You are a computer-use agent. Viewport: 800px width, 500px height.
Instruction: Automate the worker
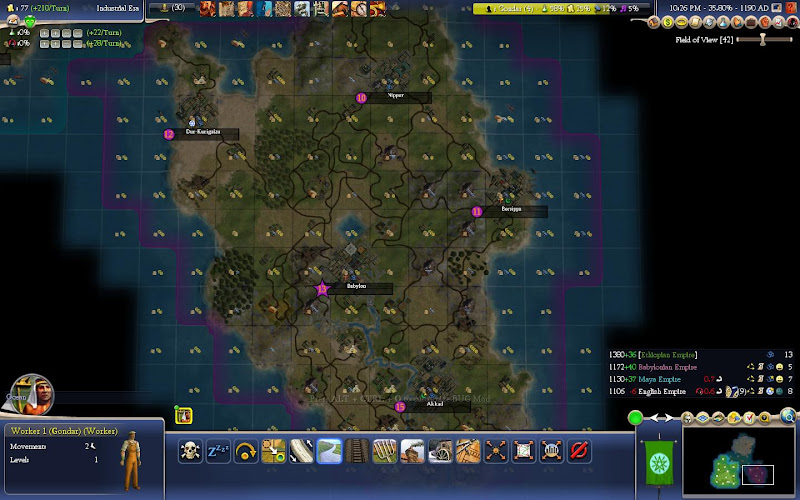click(495, 451)
